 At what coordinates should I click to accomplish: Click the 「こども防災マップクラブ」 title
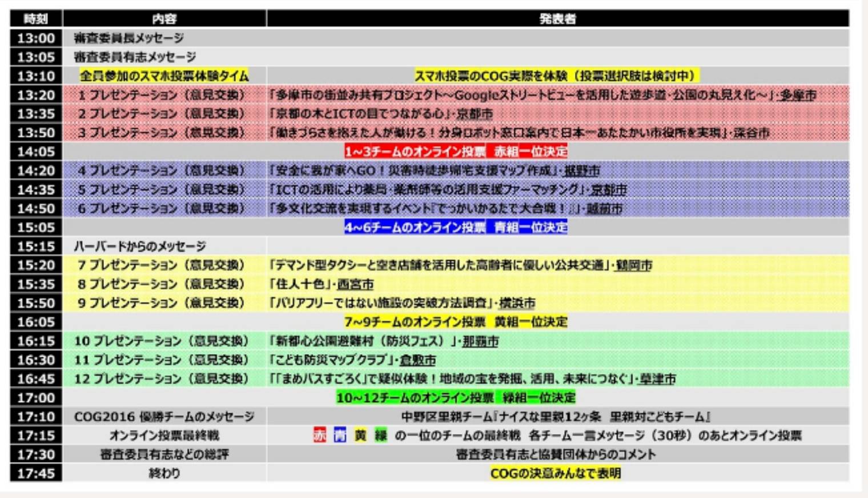click(x=332, y=360)
